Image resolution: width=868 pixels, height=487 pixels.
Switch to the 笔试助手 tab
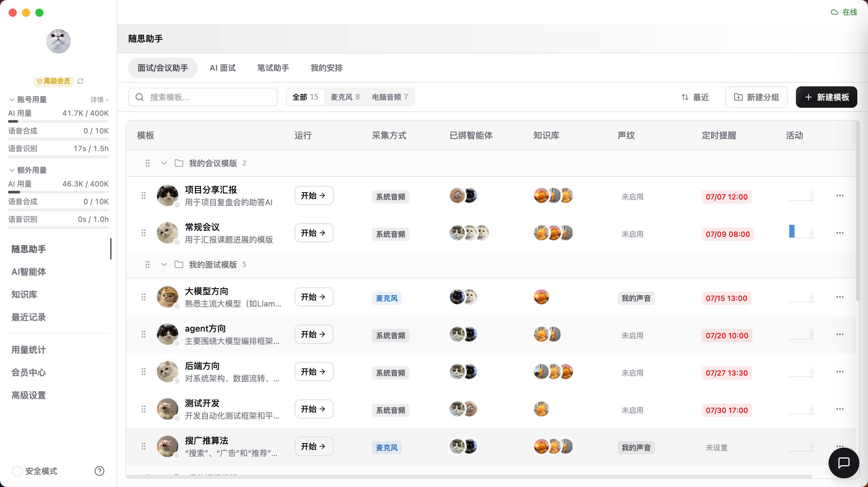tap(273, 68)
